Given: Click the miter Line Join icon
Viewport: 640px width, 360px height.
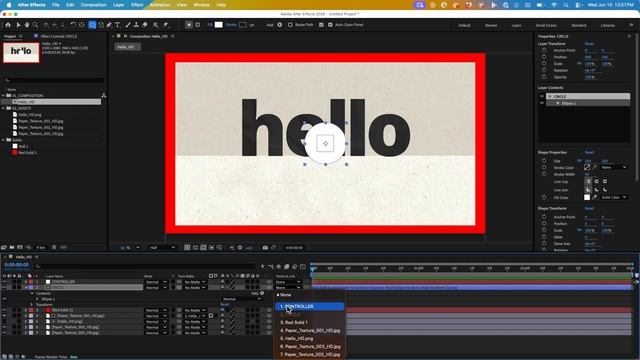Looking at the screenshot, I should 588,190.
